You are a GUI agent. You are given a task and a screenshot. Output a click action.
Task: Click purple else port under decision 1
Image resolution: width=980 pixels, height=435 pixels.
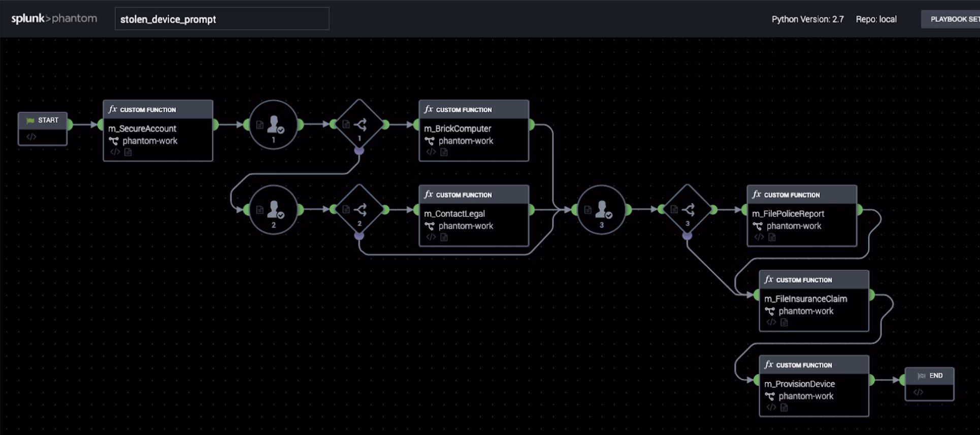pos(359,151)
